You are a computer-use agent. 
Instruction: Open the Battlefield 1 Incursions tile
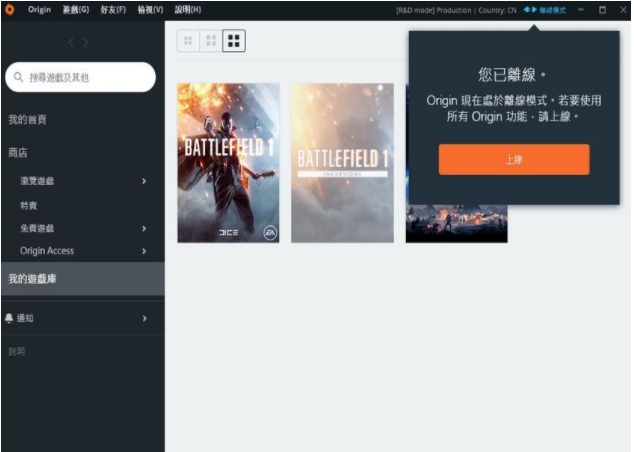click(342, 163)
